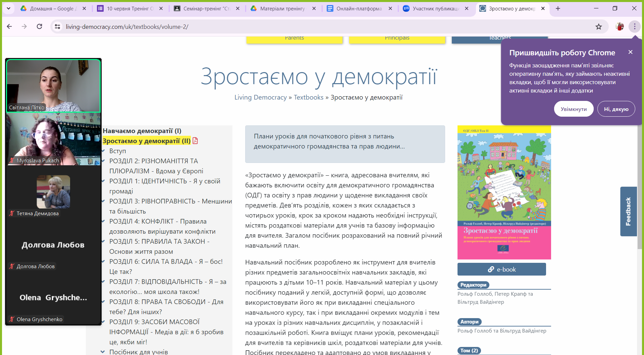Click the book cover thumbnail
The height and width of the screenshot is (355, 644).
coord(504,192)
